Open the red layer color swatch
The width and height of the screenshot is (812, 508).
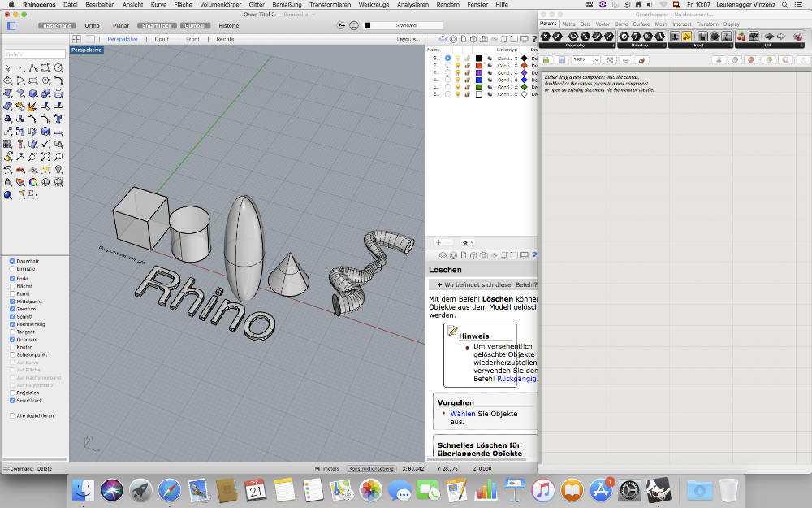click(478, 66)
